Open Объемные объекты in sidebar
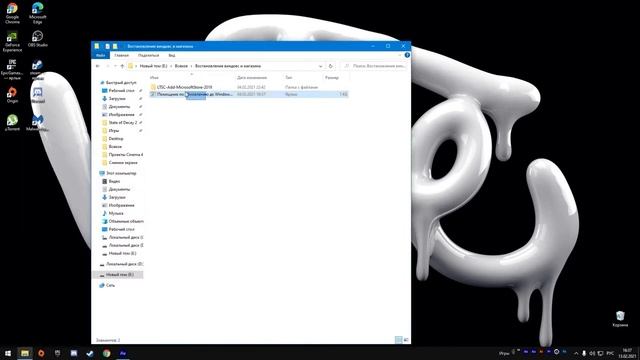The height and width of the screenshot is (360, 640). pos(126,221)
